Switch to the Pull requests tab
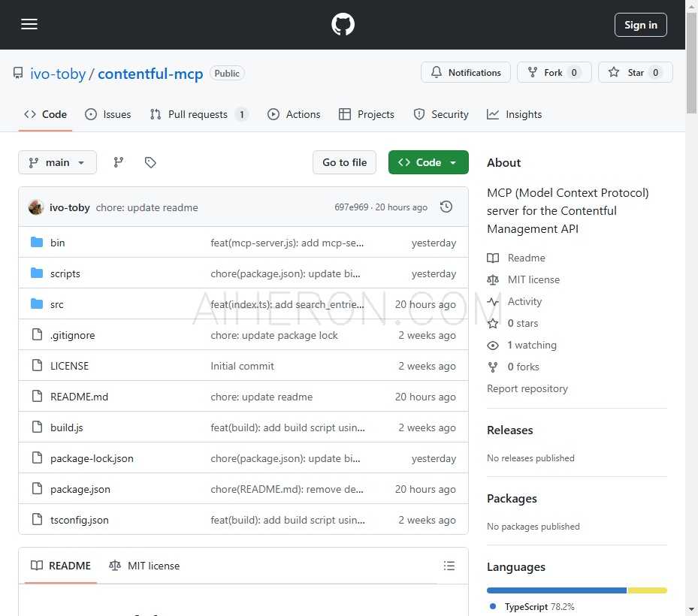 point(198,114)
